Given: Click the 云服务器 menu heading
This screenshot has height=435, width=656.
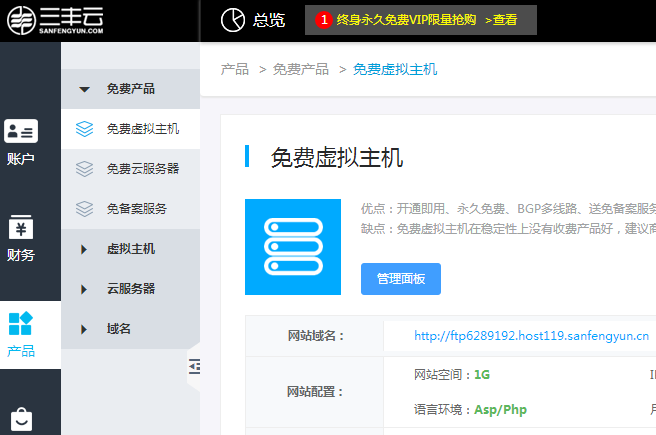Looking at the screenshot, I should [131, 289].
